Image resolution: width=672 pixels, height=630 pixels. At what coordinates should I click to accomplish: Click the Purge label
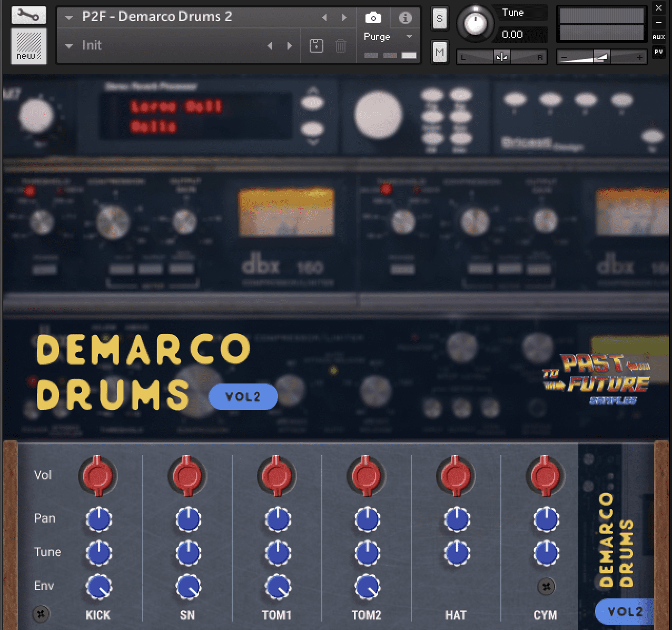377,37
